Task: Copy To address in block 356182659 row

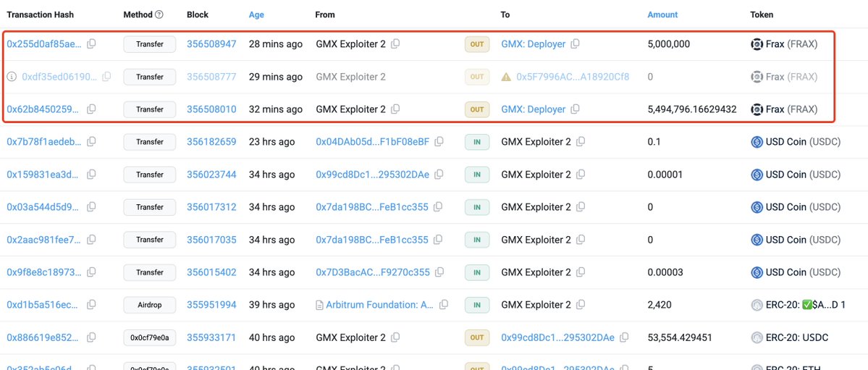Action: [580, 142]
